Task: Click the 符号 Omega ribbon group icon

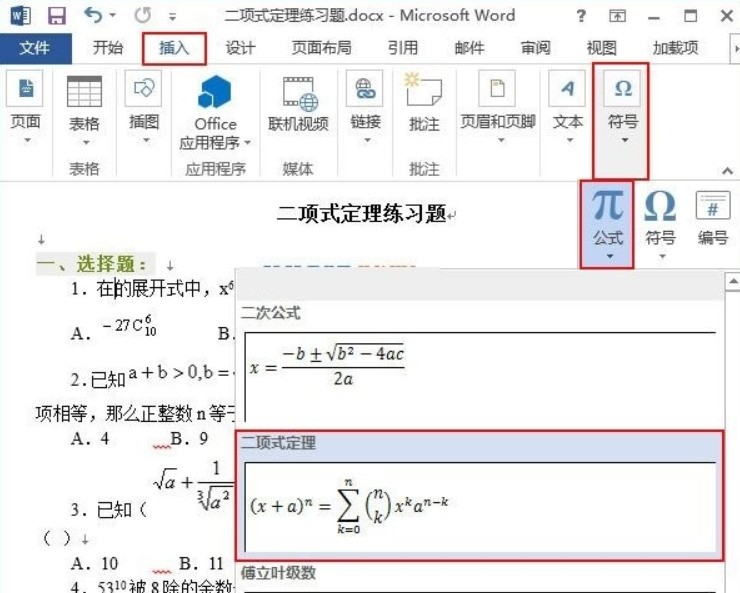Action: pyautogui.click(x=622, y=88)
